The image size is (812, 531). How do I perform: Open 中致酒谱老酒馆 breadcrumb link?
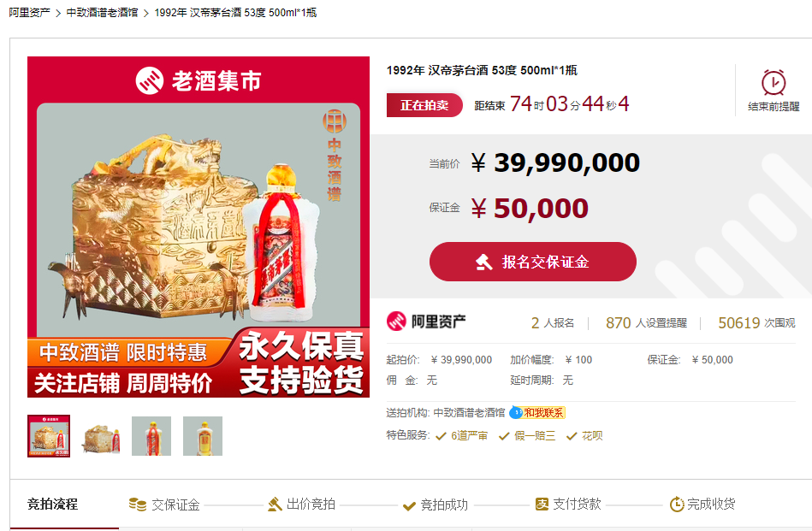(x=102, y=13)
